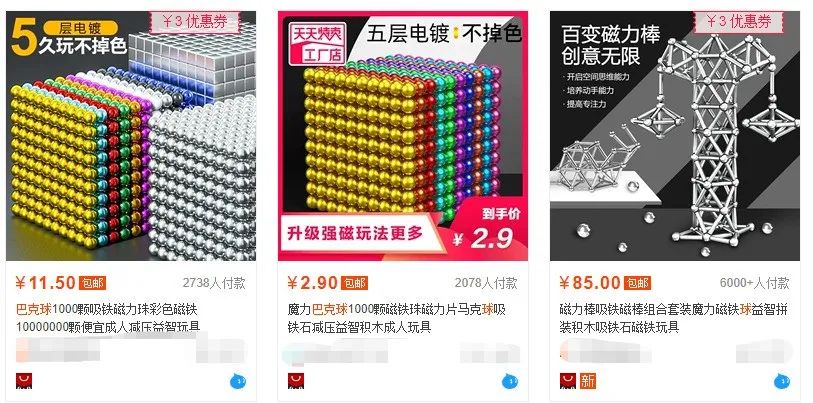Click 包邮 badge next to ¥85.00
The width and height of the screenshot is (813, 403).
637,283
